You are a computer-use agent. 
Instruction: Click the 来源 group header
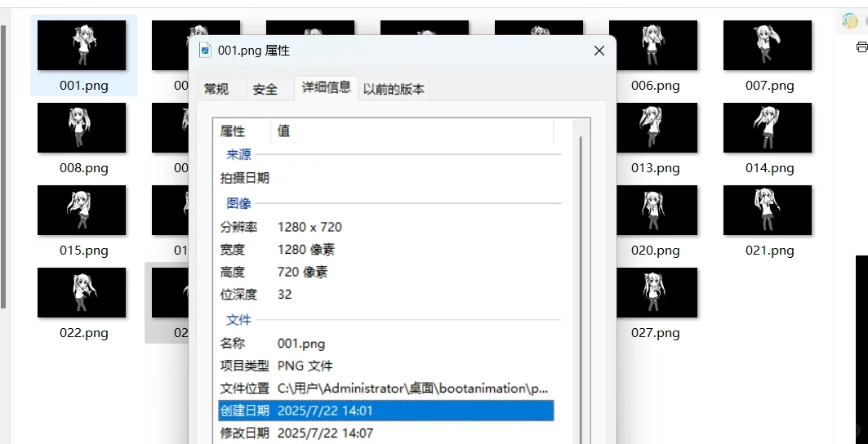[238, 155]
